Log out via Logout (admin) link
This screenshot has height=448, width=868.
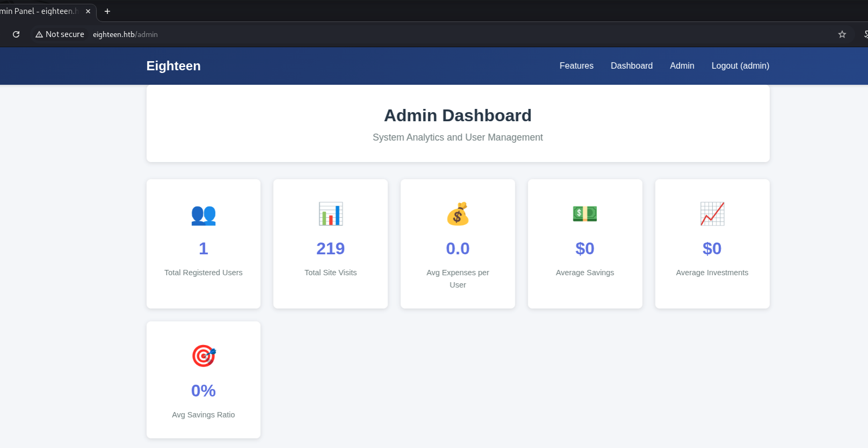click(x=740, y=65)
